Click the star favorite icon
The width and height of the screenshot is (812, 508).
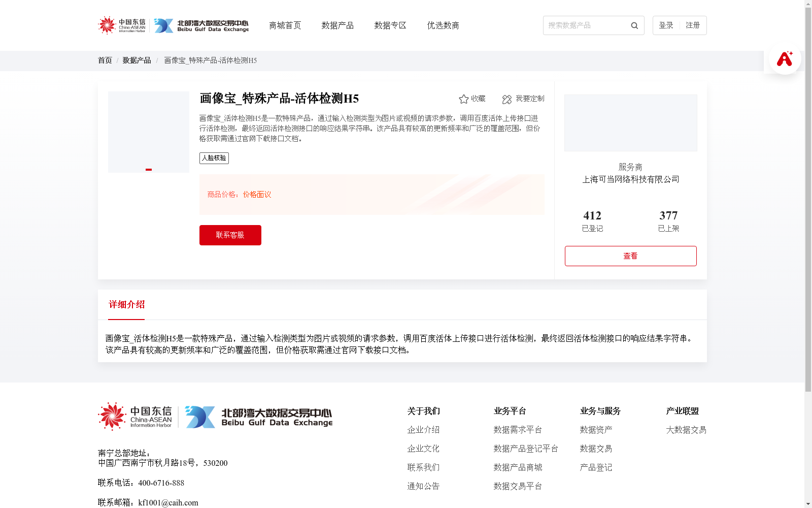coord(463,99)
